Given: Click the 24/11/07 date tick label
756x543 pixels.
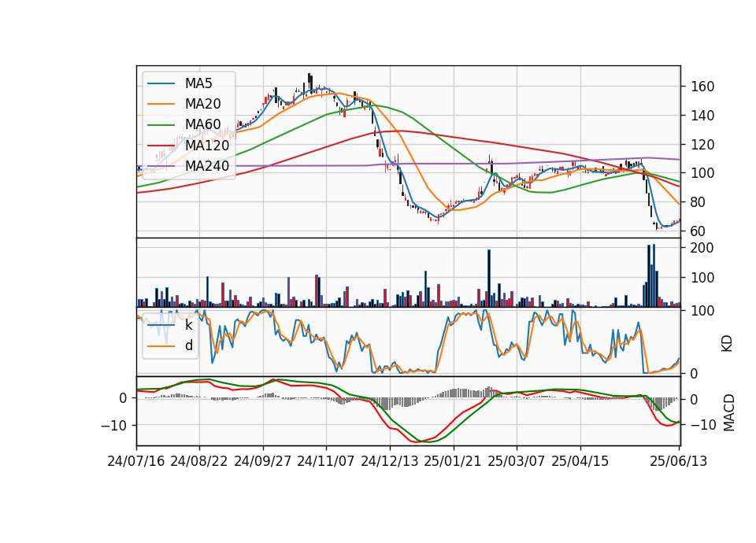Looking at the screenshot, I should pos(326,461).
